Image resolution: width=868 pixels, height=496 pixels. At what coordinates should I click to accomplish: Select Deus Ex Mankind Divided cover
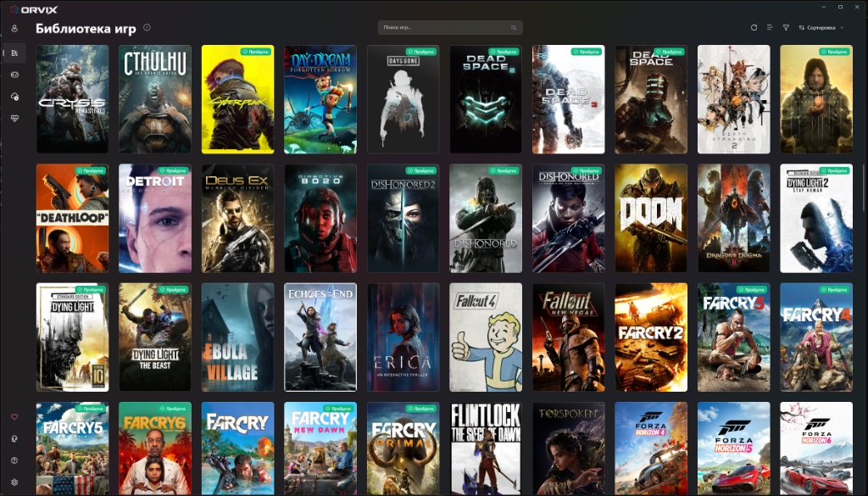click(x=237, y=218)
